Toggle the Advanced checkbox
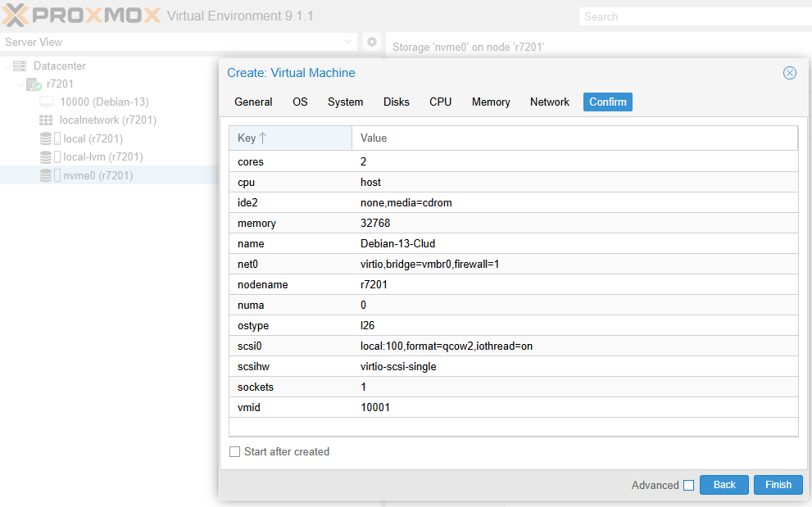 click(x=688, y=485)
